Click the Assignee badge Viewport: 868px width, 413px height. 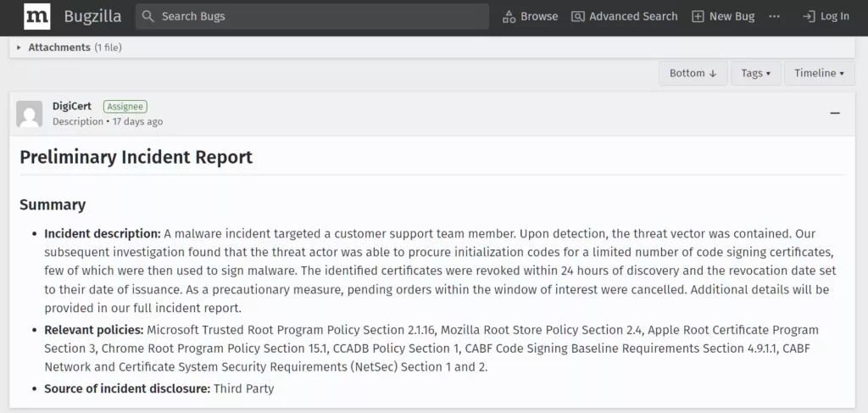click(x=125, y=107)
